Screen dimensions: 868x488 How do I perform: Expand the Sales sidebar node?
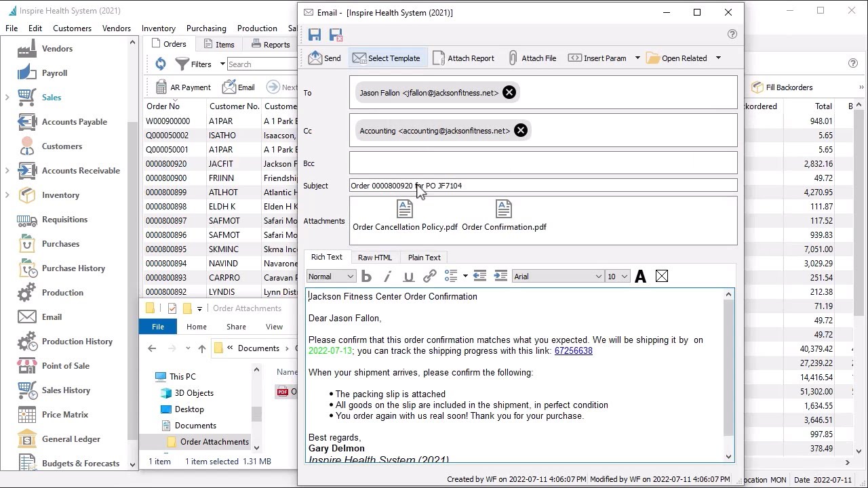point(7,98)
